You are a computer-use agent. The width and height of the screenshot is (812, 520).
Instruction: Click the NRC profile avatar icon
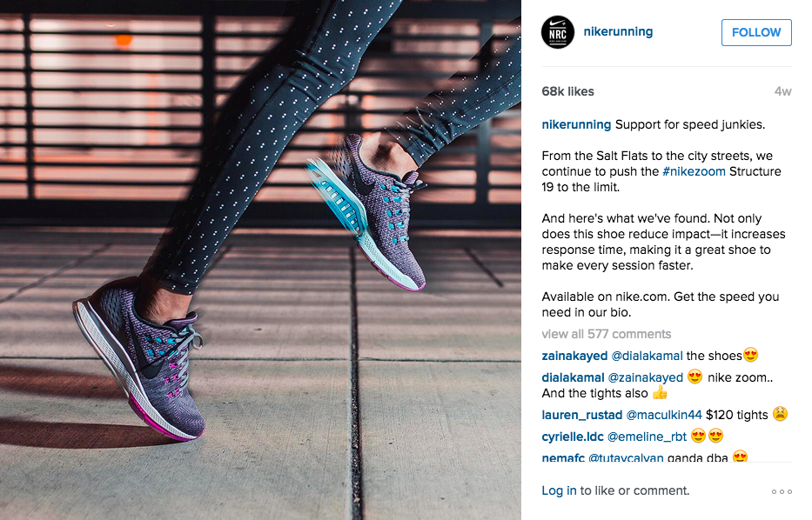click(x=558, y=32)
